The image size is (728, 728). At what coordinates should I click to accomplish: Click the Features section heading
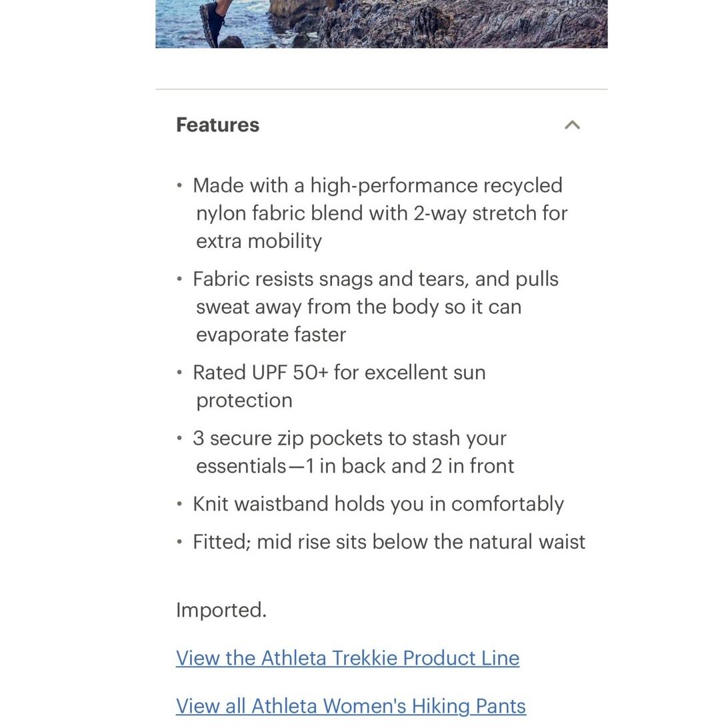click(x=217, y=125)
